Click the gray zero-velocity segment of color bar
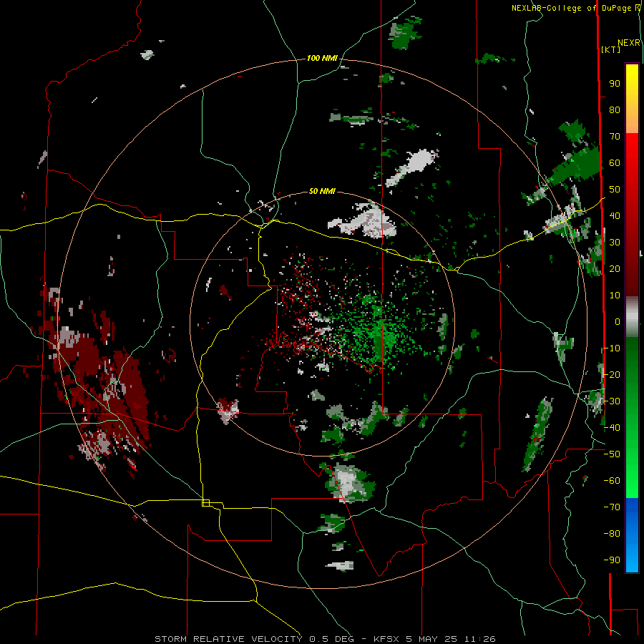The width and height of the screenshot is (644, 644). [632, 317]
